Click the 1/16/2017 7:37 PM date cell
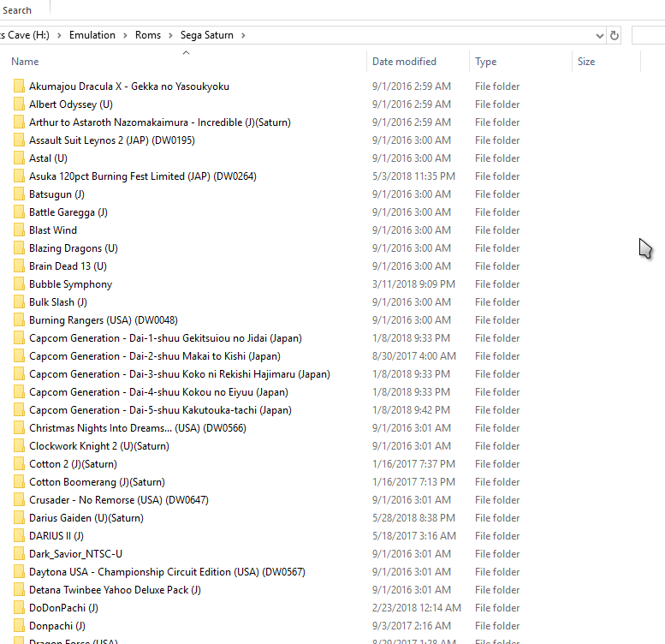Viewport: 665px width, 644px height. pos(413,463)
